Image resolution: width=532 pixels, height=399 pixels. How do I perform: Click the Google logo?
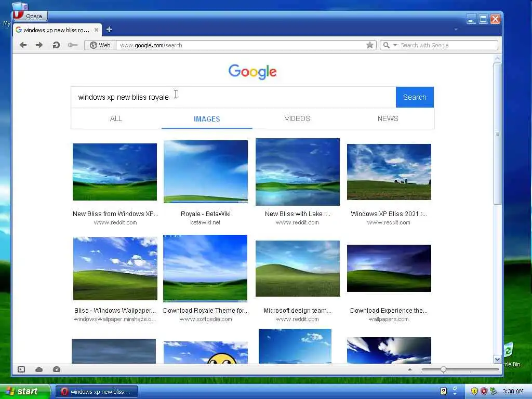tap(252, 72)
